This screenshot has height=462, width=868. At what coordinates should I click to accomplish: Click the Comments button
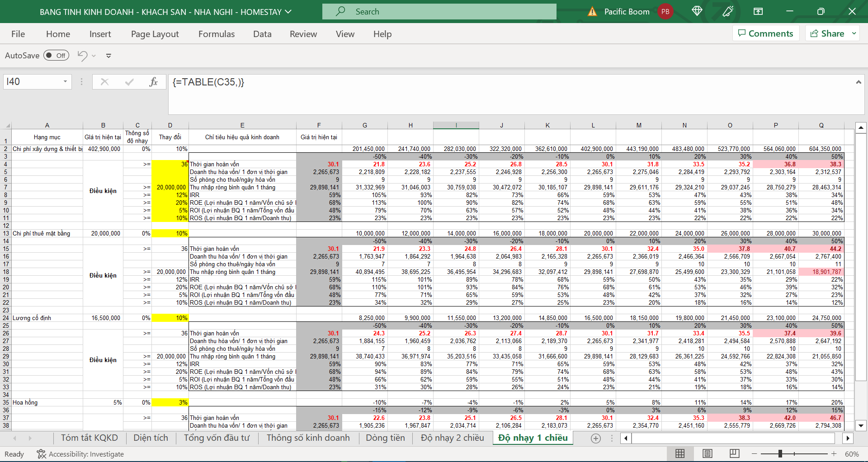click(x=765, y=33)
